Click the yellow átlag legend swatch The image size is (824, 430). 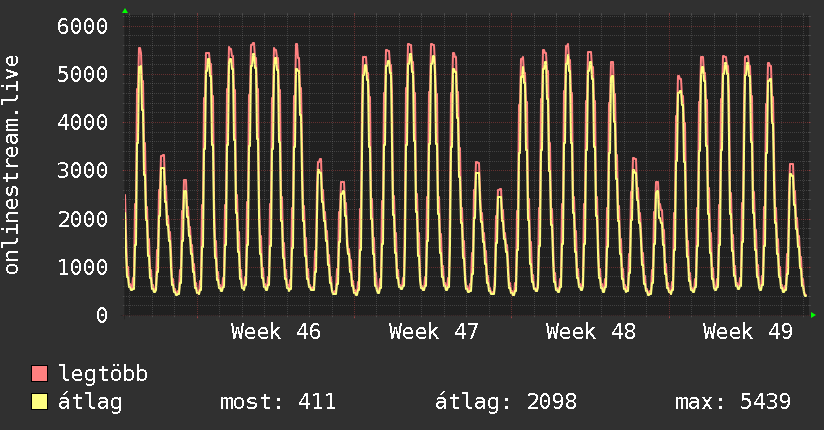[x=39, y=402]
